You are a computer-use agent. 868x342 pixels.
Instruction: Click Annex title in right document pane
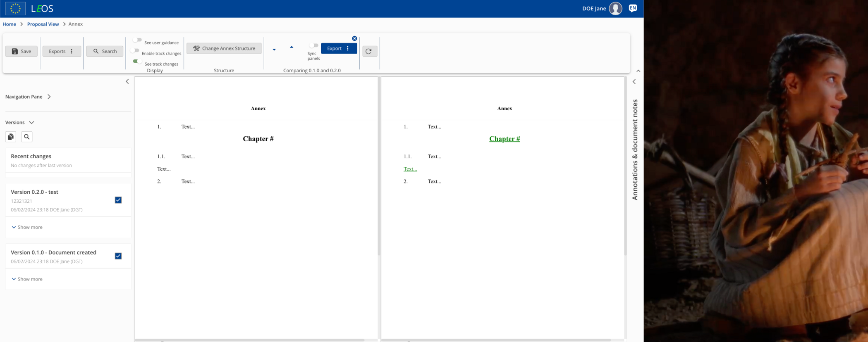505,109
